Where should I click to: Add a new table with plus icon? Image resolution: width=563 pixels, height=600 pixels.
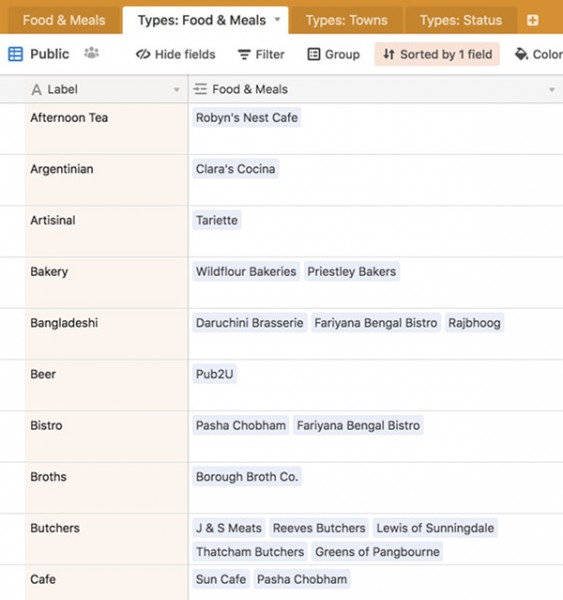(532, 20)
